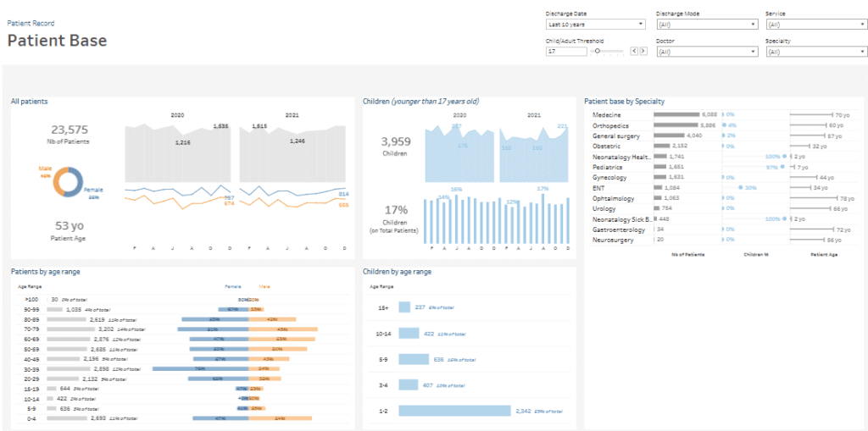Viewport: 868px width, 431px height.
Task: Select Ophtalmology specialty label
Action: 613,198
